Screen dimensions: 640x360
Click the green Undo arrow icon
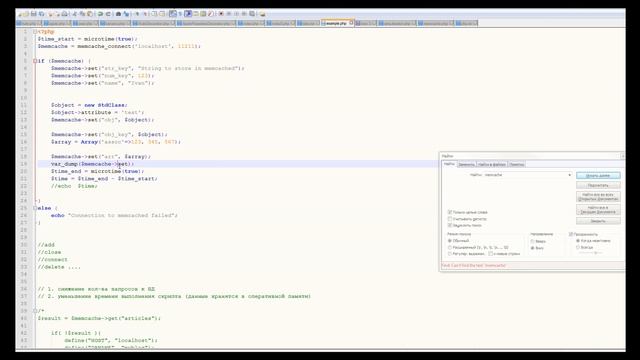[x=100, y=14]
